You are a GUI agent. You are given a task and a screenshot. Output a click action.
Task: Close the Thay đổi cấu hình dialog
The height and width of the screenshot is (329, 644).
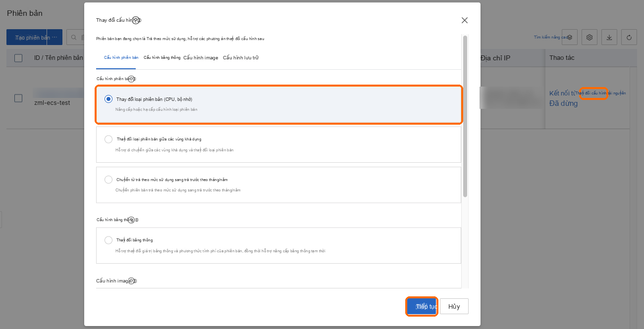pos(464,20)
